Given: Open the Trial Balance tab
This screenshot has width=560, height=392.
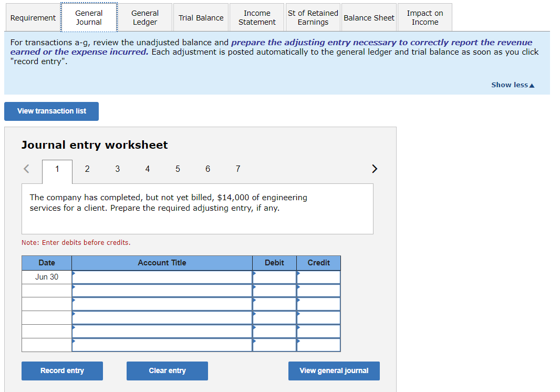Looking at the screenshot, I should click(201, 17).
